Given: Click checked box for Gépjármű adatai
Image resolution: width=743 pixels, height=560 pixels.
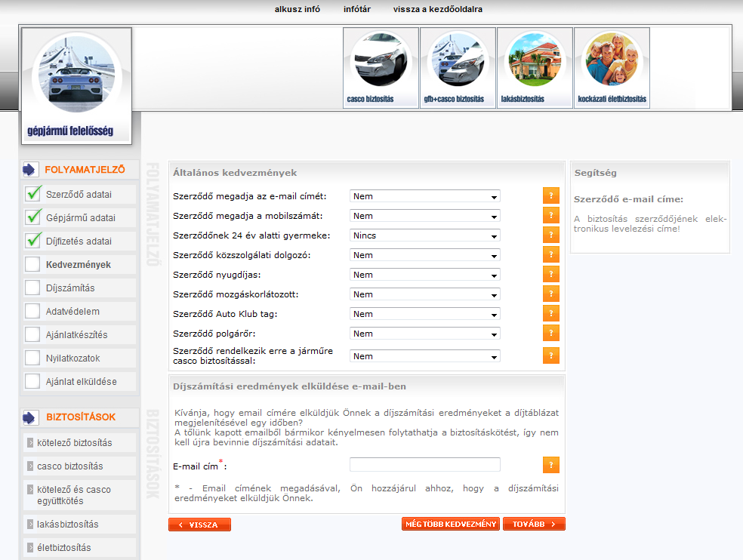Looking at the screenshot, I should pyautogui.click(x=32, y=217).
